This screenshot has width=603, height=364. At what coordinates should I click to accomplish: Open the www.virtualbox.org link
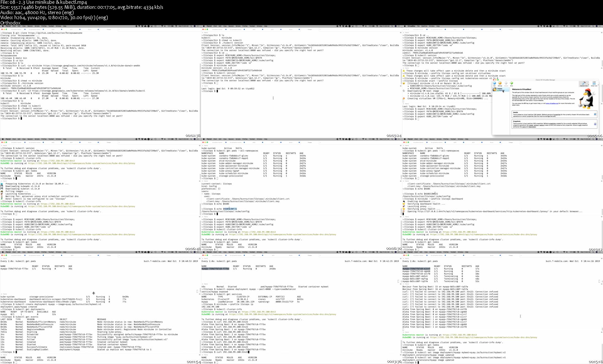[552, 103]
